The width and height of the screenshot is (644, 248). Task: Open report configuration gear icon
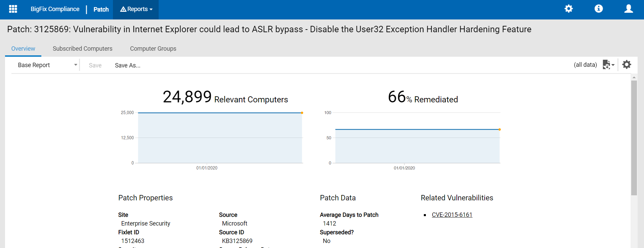[627, 64]
